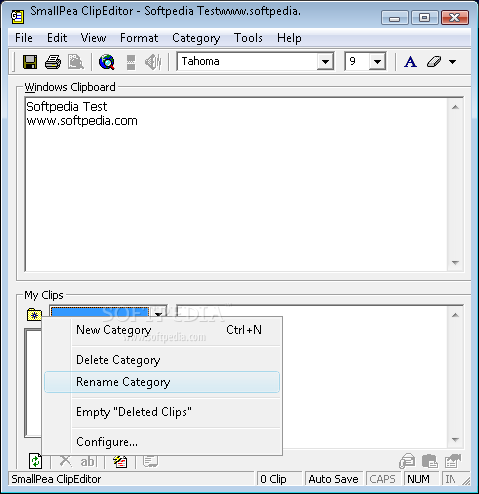Click the category folder icon in My Clips
The height and width of the screenshot is (494, 479).
pyautogui.click(x=34, y=314)
